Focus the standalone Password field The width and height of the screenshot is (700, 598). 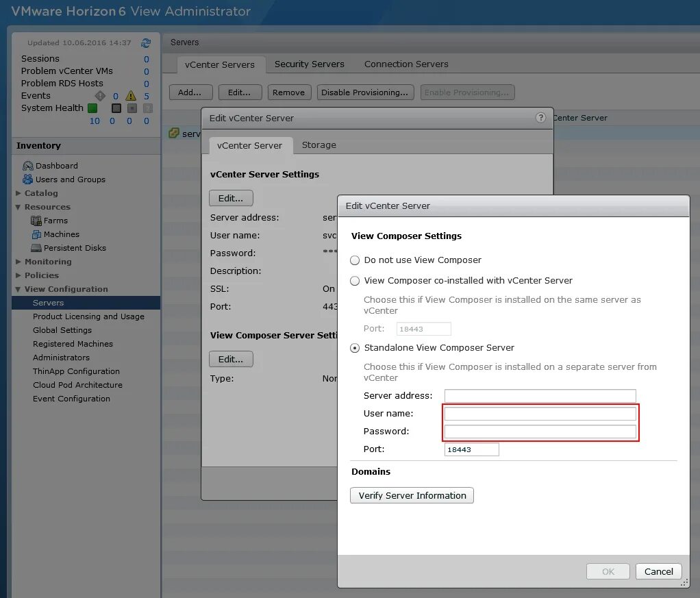540,432
